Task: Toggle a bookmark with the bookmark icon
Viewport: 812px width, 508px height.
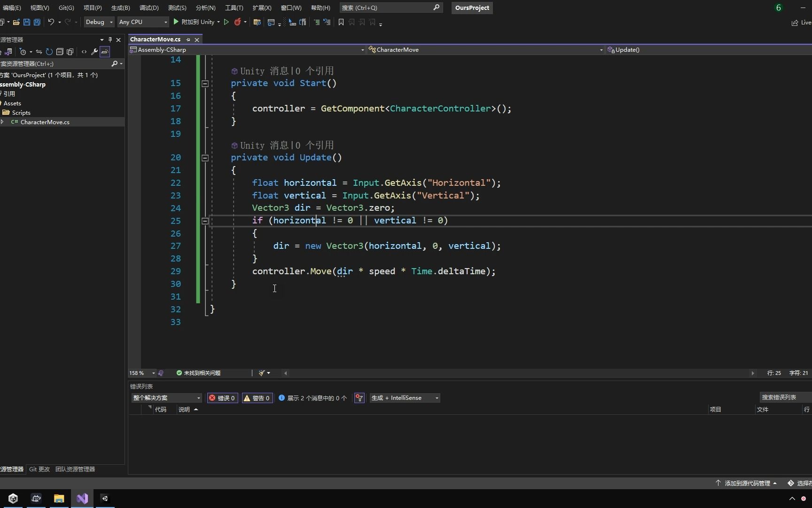Action: point(341,22)
